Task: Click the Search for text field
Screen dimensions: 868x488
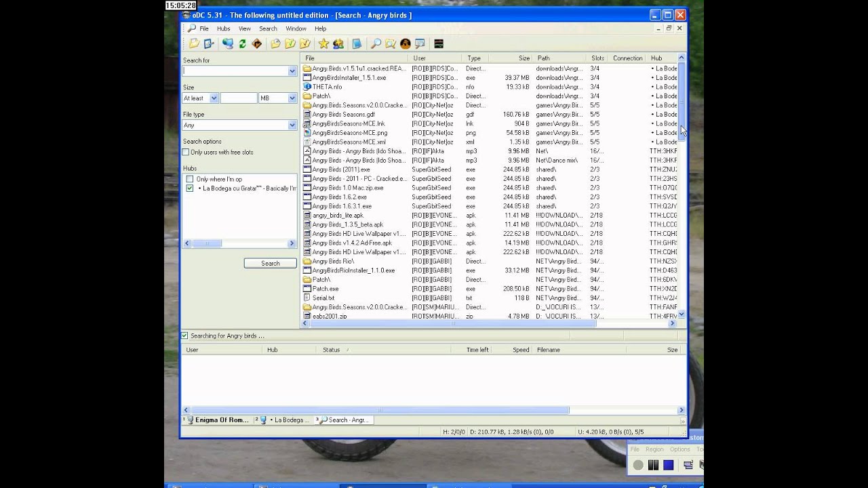Action: (235, 71)
